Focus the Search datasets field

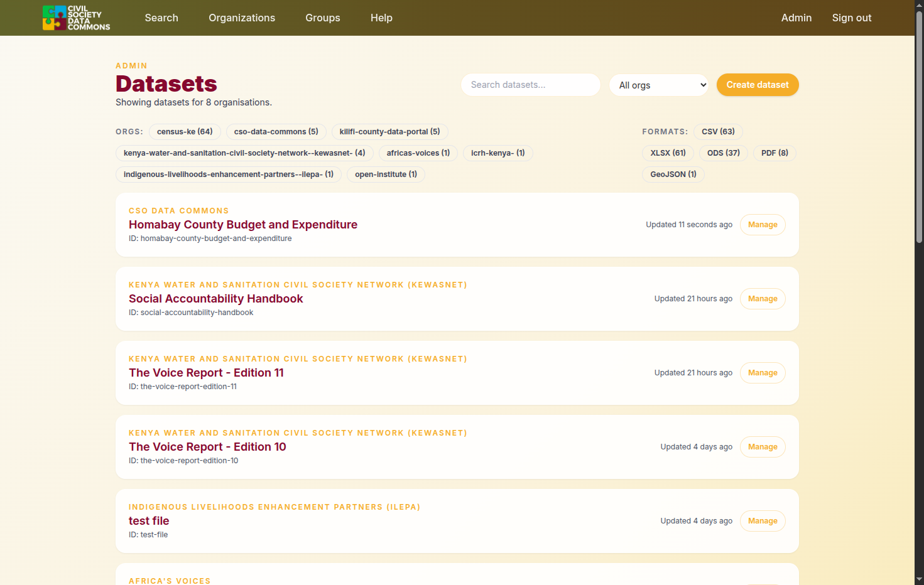click(x=531, y=85)
